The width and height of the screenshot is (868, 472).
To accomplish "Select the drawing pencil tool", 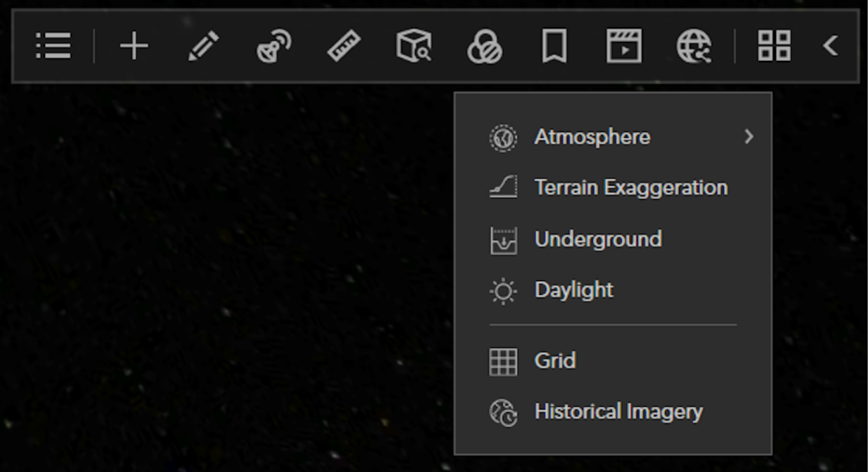I will 204,46.
